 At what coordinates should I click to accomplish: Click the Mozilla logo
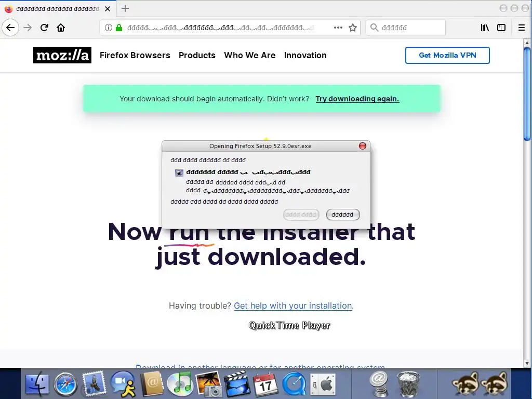62,55
